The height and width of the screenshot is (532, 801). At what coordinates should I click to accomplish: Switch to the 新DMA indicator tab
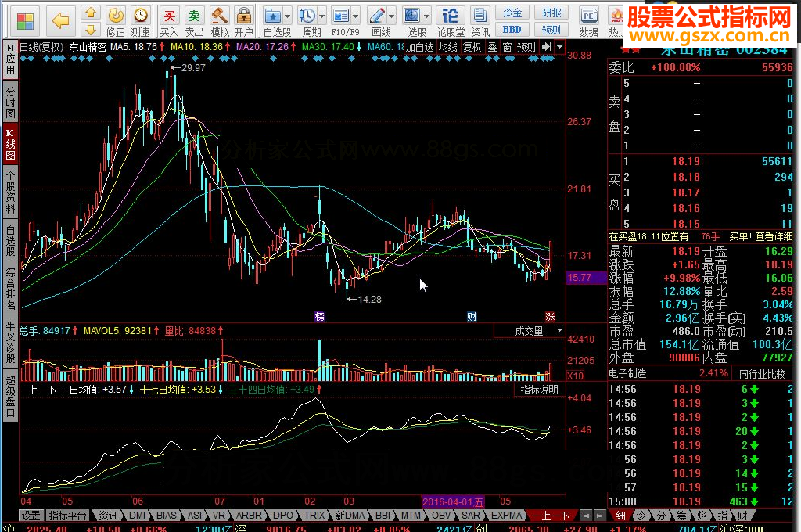point(350,515)
